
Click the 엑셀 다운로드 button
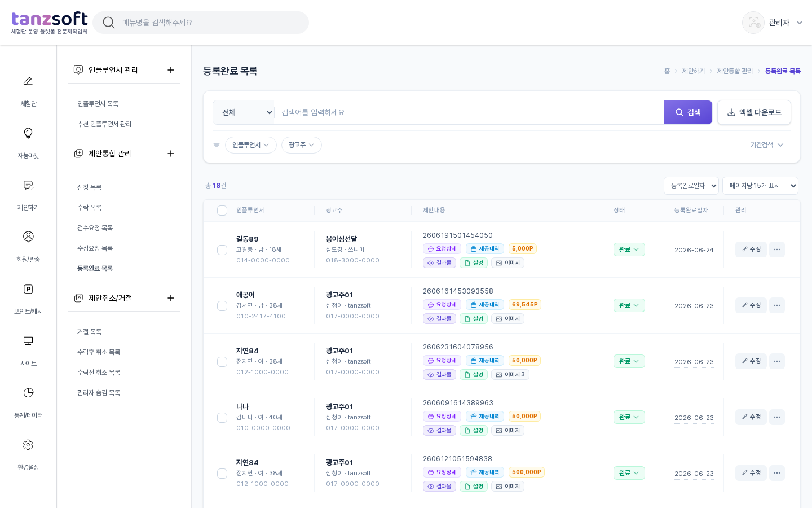coord(754,112)
